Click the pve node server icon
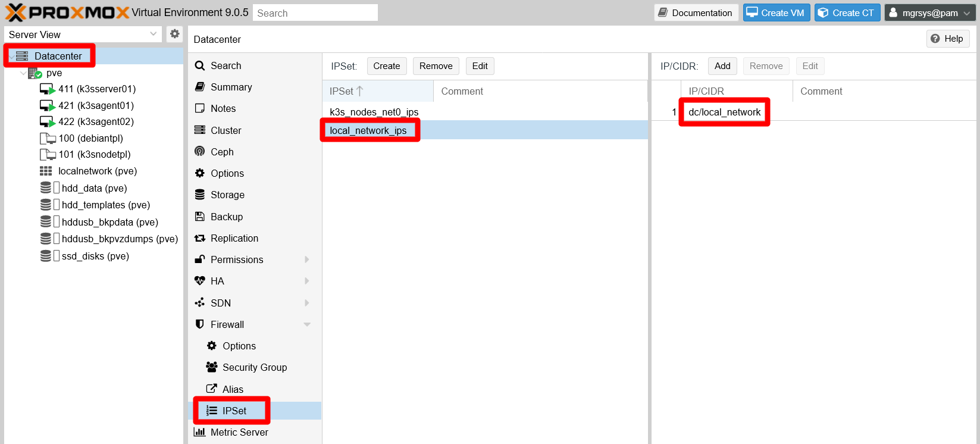The width and height of the screenshot is (980, 444). click(x=35, y=73)
